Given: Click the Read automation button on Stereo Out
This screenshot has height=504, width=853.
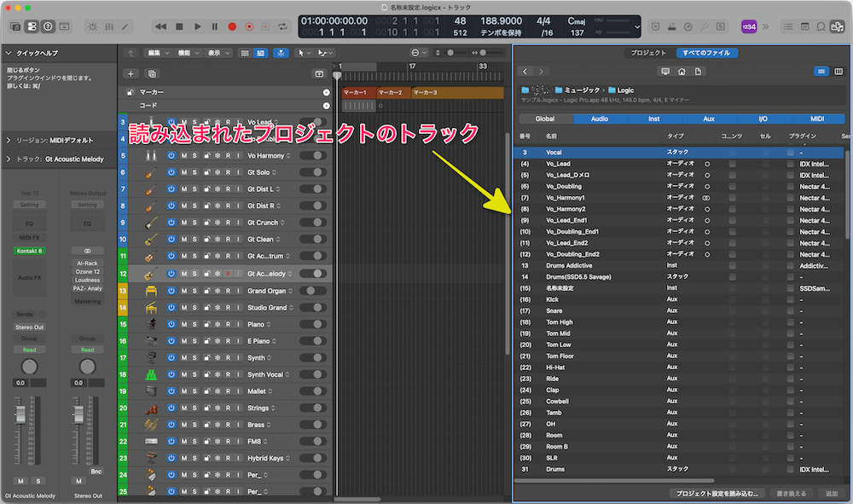Looking at the screenshot, I should pos(88,350).
